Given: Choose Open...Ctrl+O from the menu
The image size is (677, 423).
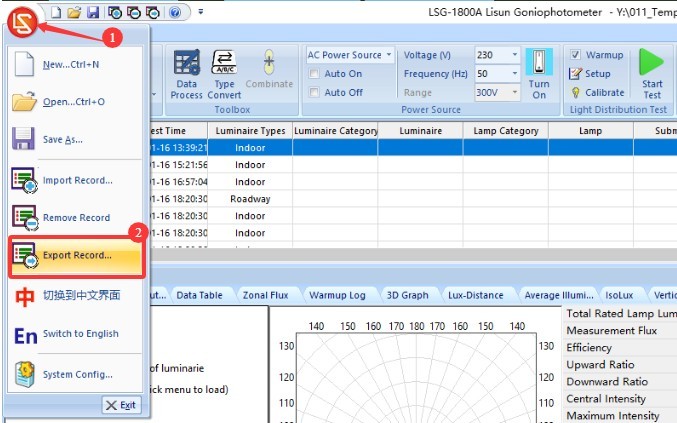Looking at the screenshot, I should [75, 102].
